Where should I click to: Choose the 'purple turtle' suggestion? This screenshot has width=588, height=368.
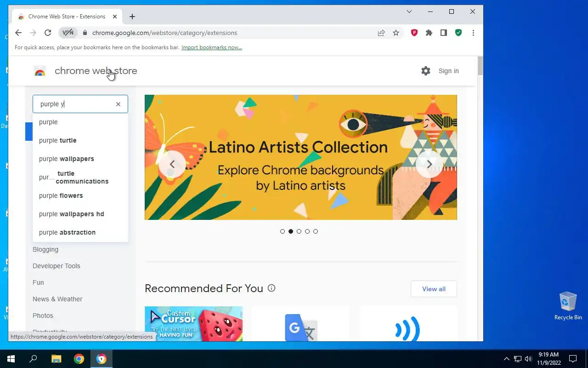(80, 140)
